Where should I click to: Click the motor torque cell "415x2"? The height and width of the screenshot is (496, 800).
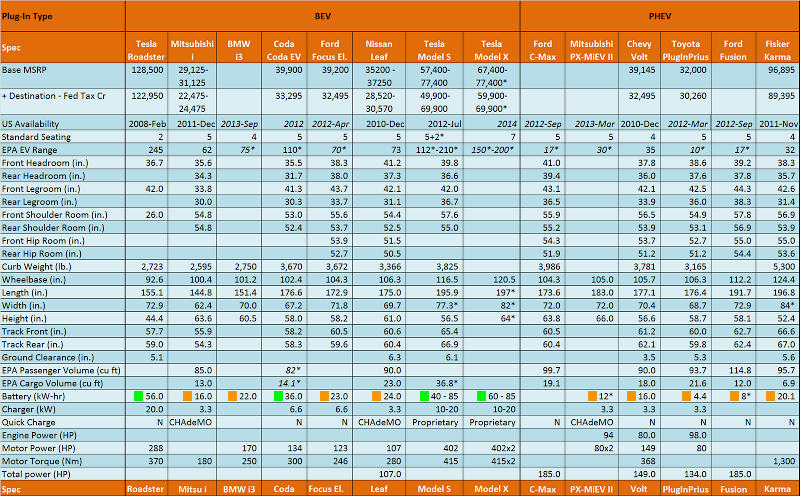(502, 461)
